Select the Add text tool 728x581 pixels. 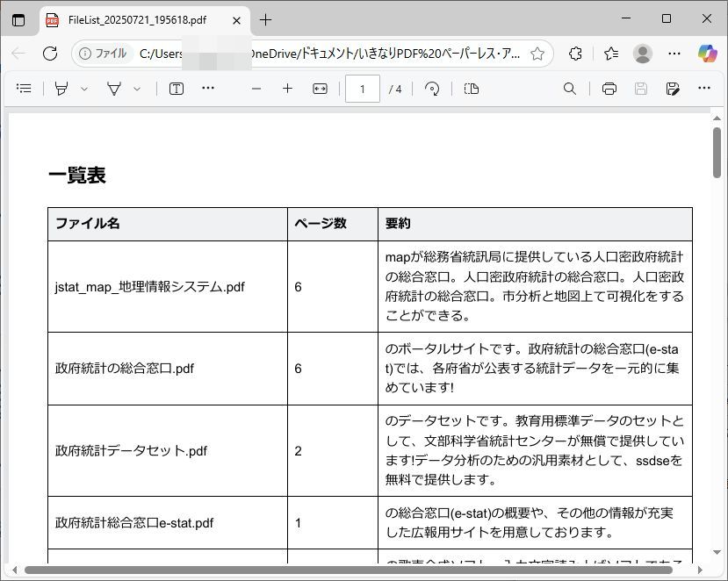pos(177,89)
